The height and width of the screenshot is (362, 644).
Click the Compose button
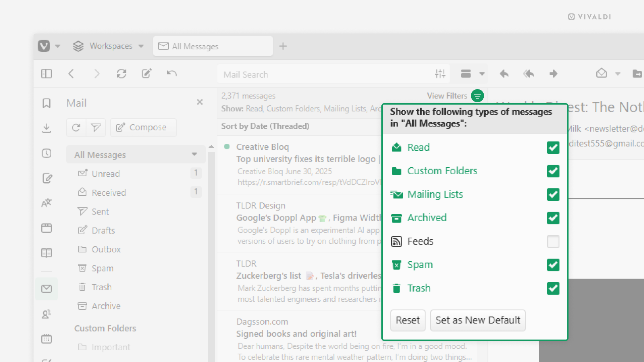pyautogui.click(x=143, y=128)
